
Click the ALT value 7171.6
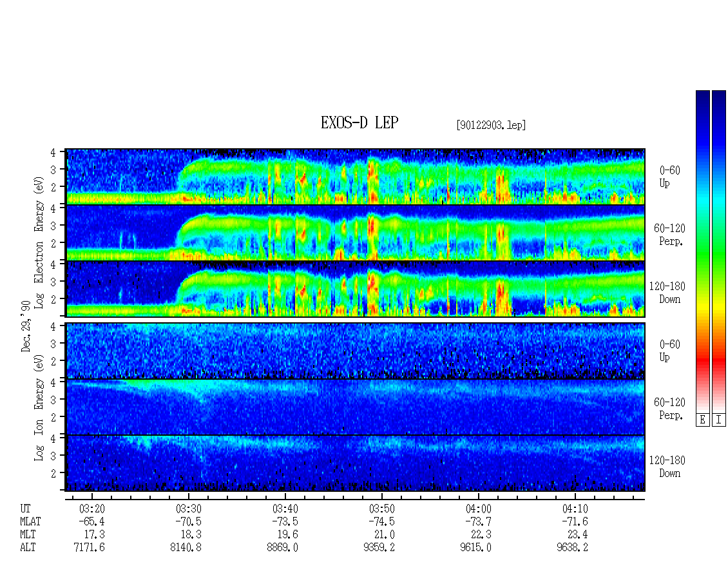click(x=89, y=548)
